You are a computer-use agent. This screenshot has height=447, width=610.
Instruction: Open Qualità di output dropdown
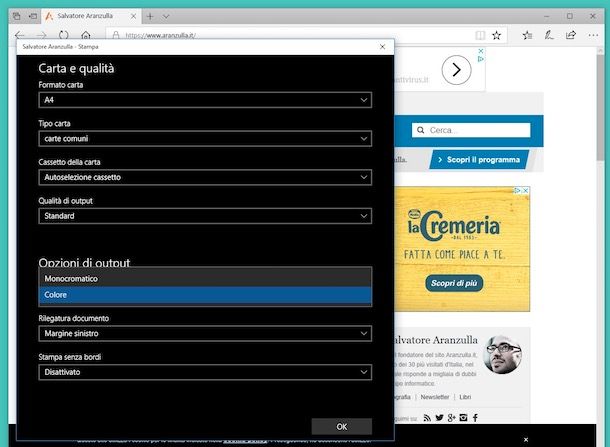(205, 216)
